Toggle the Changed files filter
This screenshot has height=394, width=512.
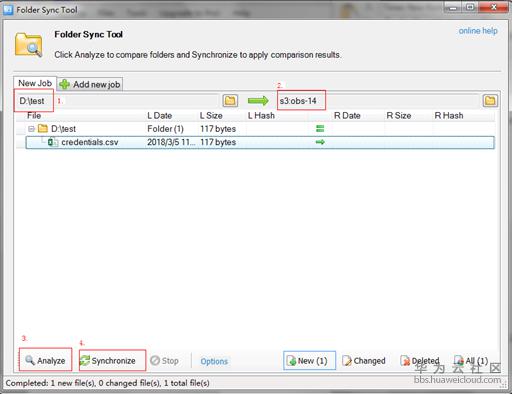coord(364,360)
